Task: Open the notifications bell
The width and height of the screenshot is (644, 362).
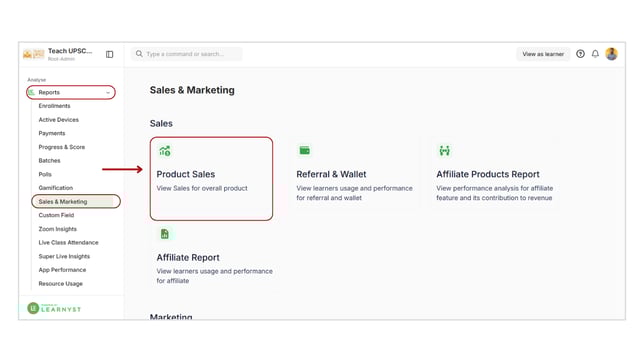Action: pyautogui.click(x=595, y=54)
